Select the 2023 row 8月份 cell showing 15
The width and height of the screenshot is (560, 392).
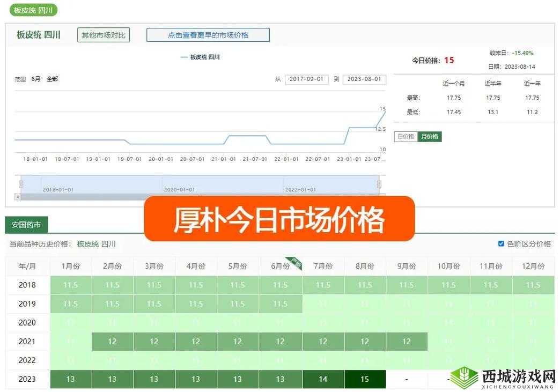pyautogui.click(x=365, y=379)
